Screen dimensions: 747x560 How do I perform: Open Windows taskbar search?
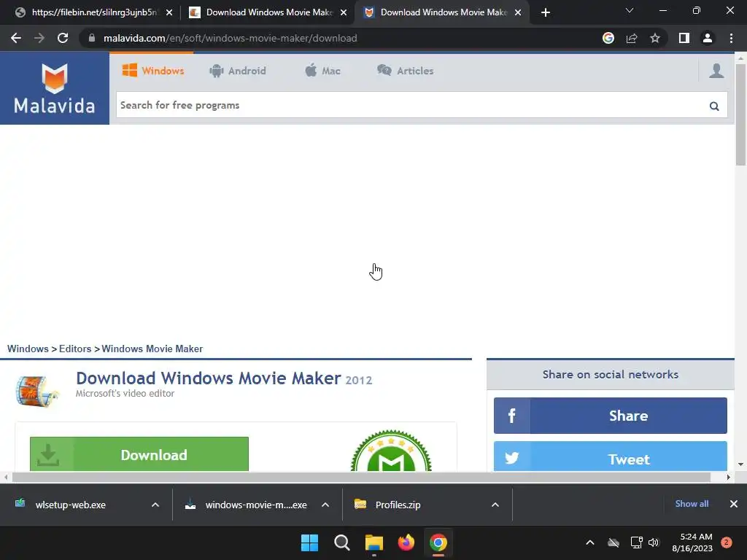(341, 542)
